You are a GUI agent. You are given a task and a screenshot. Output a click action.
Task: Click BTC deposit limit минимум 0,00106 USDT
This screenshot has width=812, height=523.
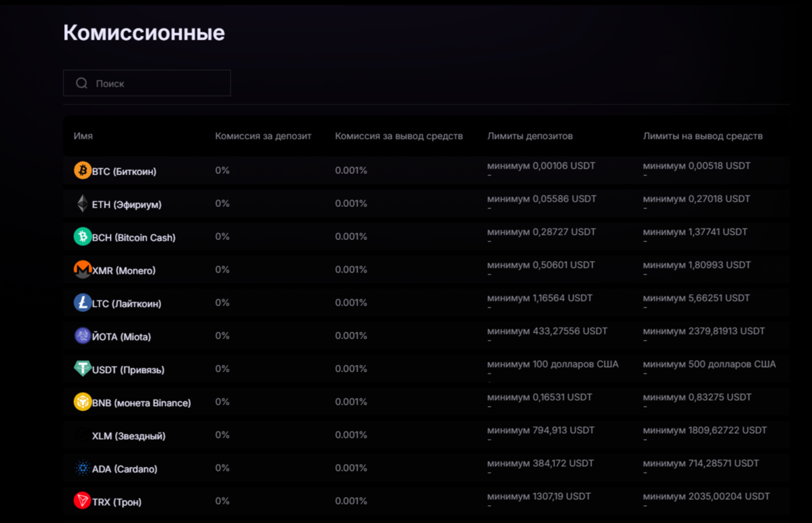point(541,166)
